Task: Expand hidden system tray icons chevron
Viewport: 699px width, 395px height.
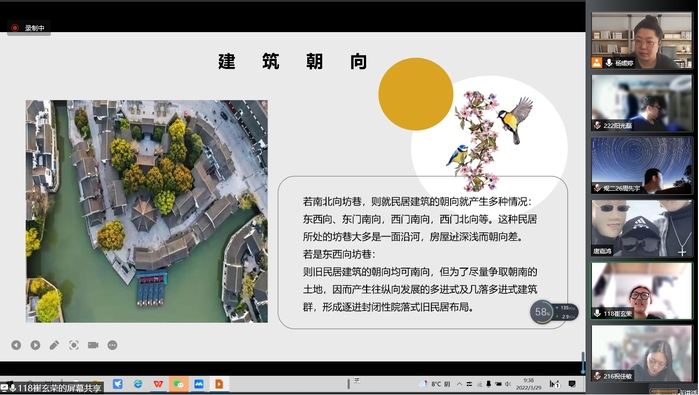Action: pyautogui.click(x=459, y=384)
